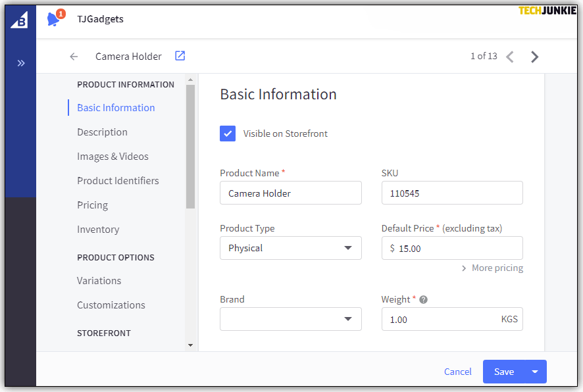The image size is (583, 392).
Task: Expand the More pricing section
Action: click(492, 268)
